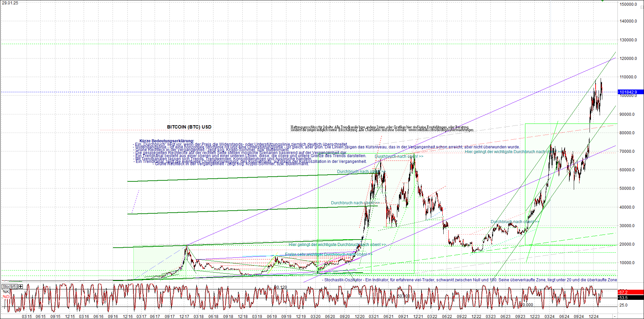Click the 03 19 date axis label

point(257,317)
